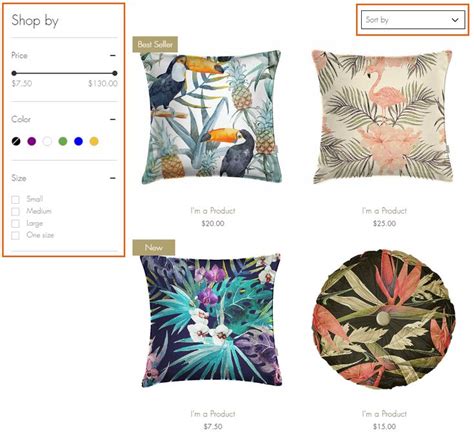This screenshot has width=474, height=439.
Task: Enable the Large size filter
Action: (x=15, y=223)
